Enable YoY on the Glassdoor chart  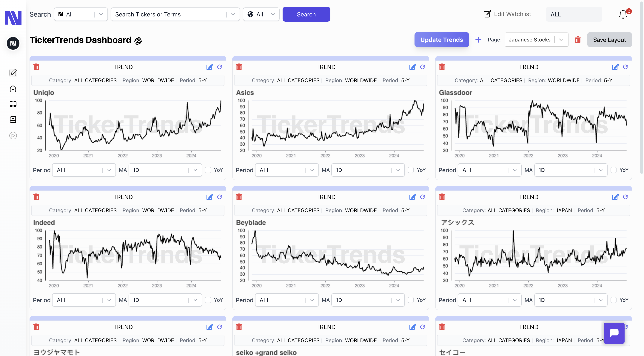coord(614,170)
